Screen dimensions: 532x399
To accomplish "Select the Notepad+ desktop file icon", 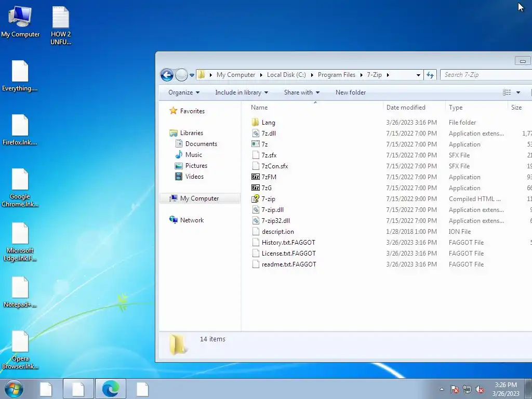I will [x=20, y=292].
